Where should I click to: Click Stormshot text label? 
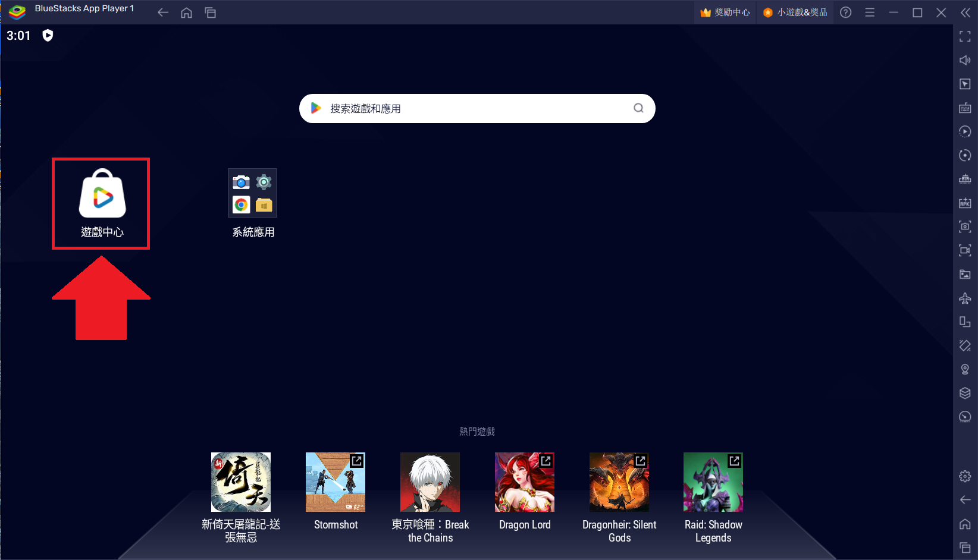[x=336, y=525]
